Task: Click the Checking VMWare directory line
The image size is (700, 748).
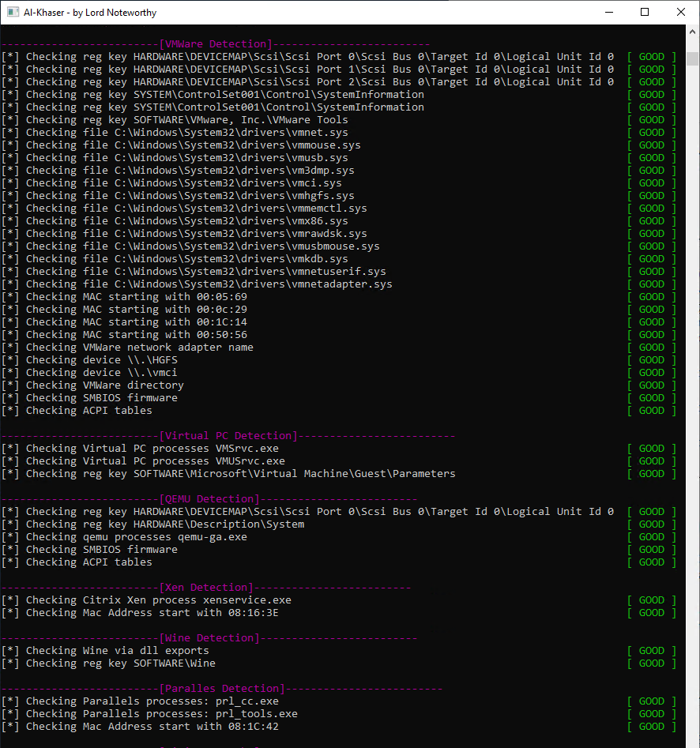Action: coord(92,385)
